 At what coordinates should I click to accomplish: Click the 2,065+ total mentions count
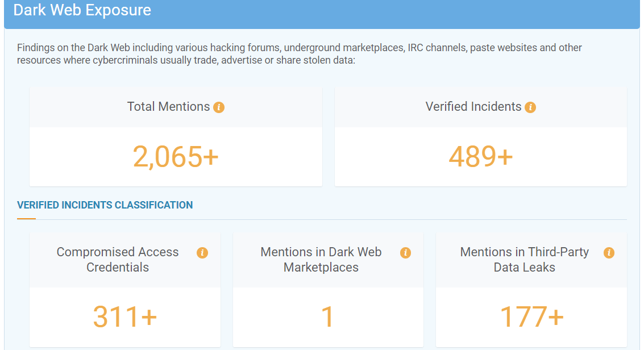click(x=176, y=157)
